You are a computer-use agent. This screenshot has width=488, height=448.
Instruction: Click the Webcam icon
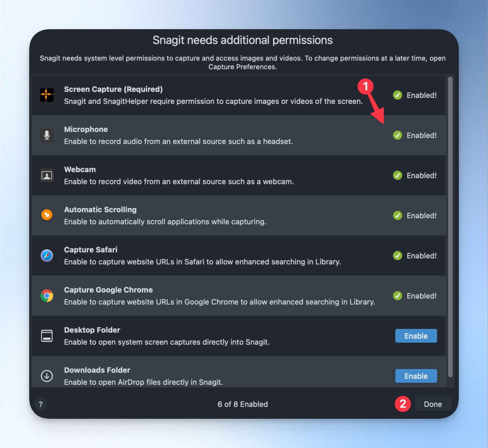point(47,175)
